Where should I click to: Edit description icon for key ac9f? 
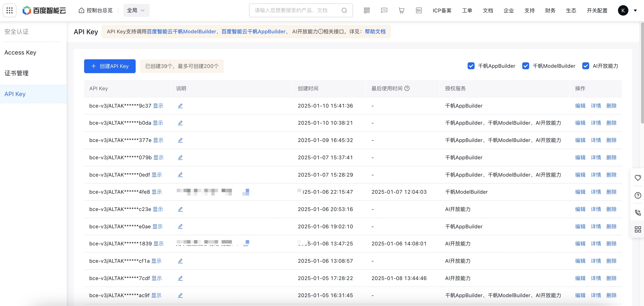pos(180,295)
